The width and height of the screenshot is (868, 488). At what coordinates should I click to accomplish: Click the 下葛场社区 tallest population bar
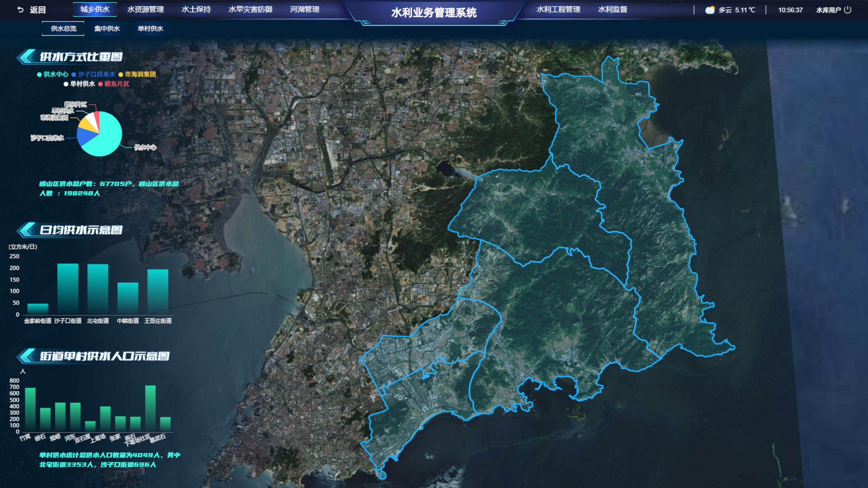[150, 408]
